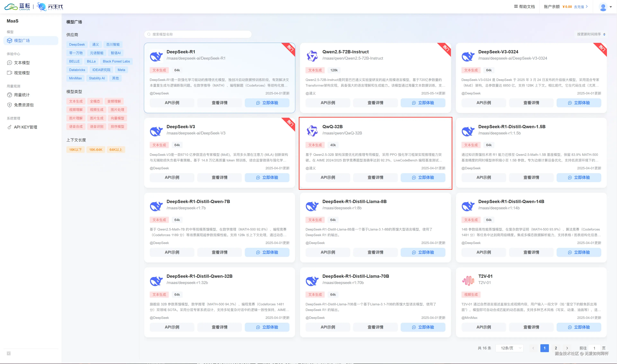
Task: Click the Metagen planet logo
Action: click(x=42, y=7)
